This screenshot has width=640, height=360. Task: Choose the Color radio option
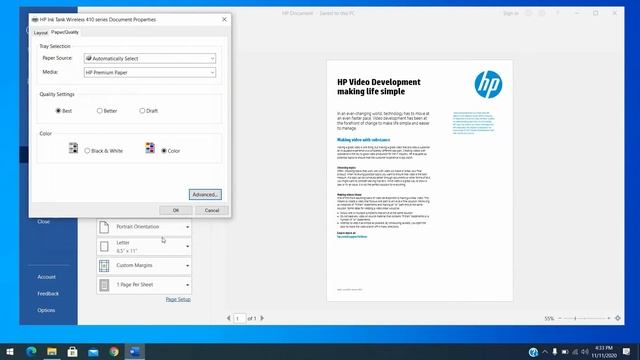click(164, 151)
